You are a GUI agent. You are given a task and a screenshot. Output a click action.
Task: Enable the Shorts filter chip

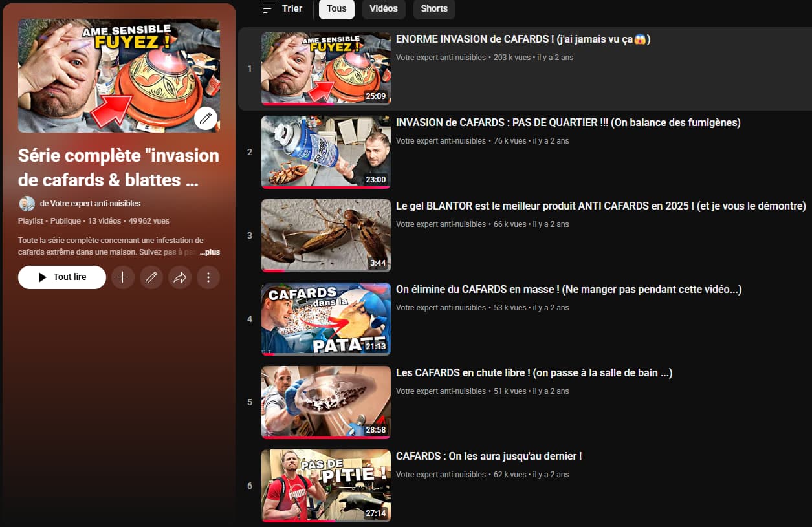coord(433,9)
